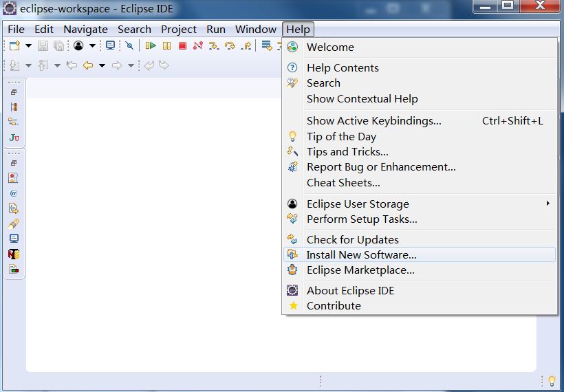
Task: Choose Install New Software entry
Action: (420, 254)
